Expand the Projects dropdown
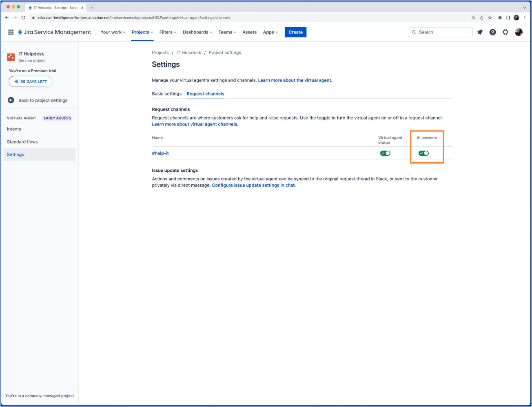 [142, 32]
